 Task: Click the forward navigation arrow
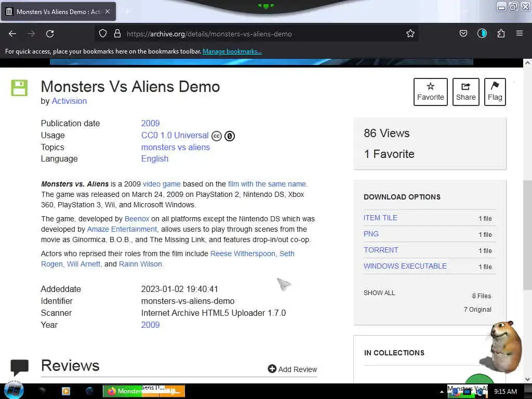(31, 34)
